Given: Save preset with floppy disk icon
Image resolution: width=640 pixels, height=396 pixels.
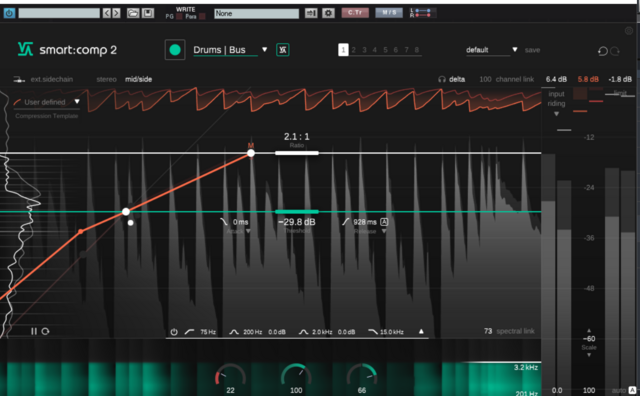Looking at the screenshot, I should (x=148, y=13).
